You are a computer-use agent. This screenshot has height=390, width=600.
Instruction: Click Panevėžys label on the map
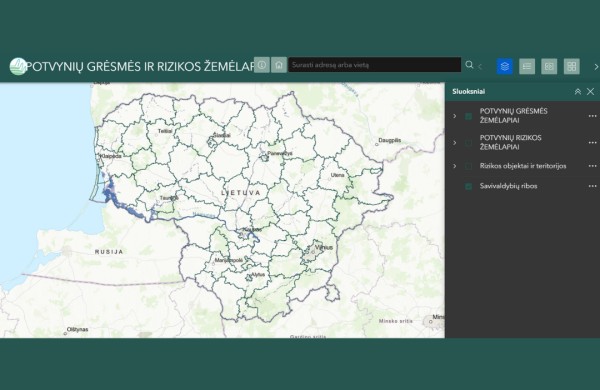(x=280, y=153)
